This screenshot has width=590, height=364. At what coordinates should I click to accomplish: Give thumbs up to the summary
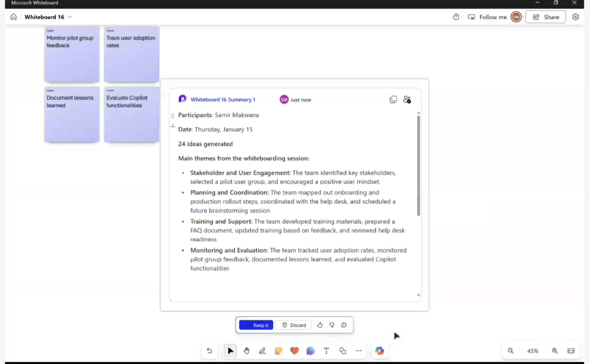tap(320, 325)
